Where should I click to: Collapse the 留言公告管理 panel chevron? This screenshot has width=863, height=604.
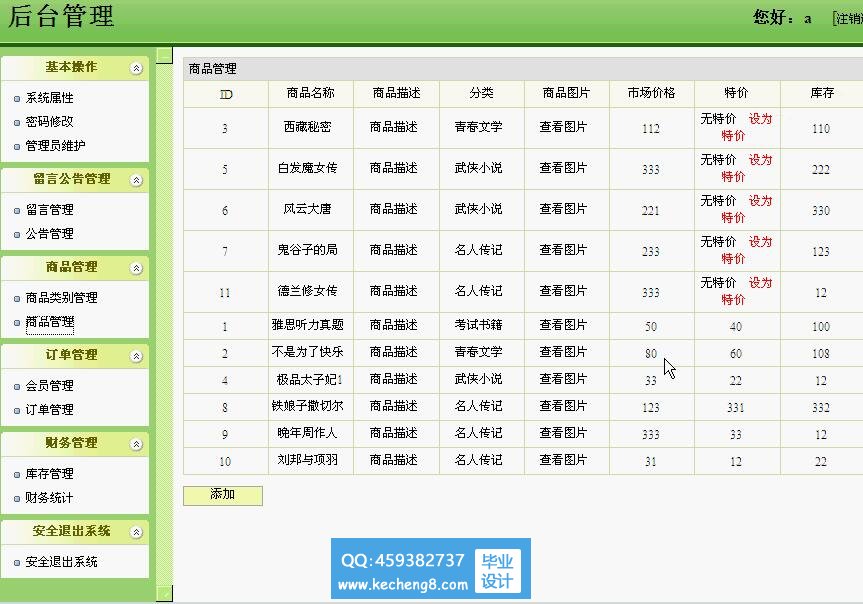pos(136,180)
